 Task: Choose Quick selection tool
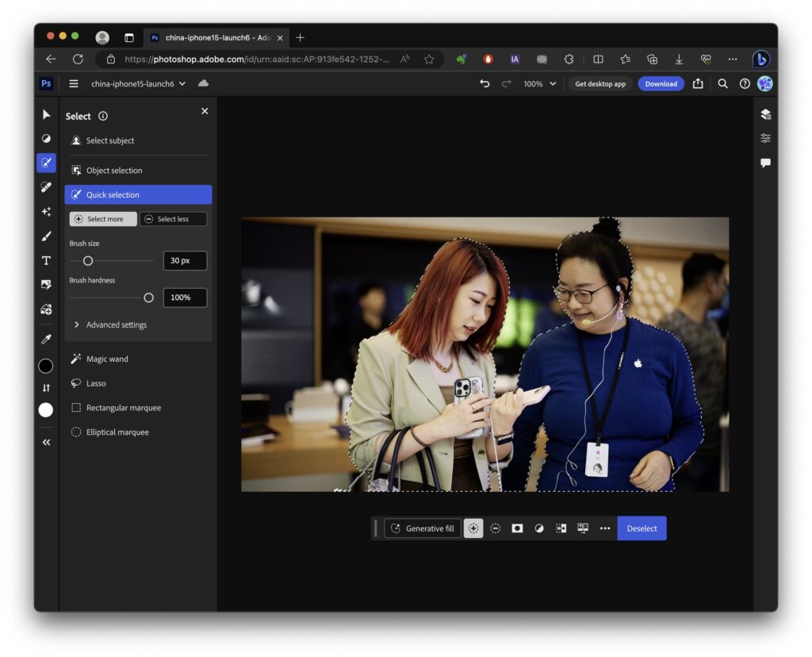click(138, 195)
